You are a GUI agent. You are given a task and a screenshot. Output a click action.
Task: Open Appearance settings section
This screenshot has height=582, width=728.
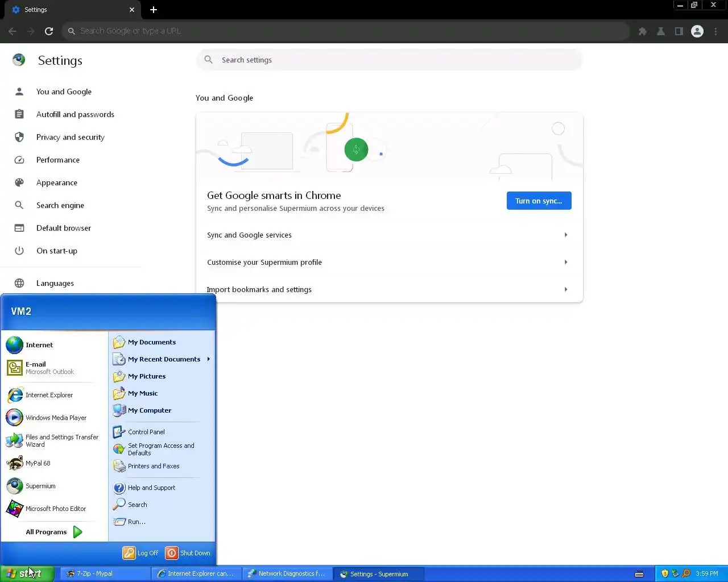coord(57,182)
